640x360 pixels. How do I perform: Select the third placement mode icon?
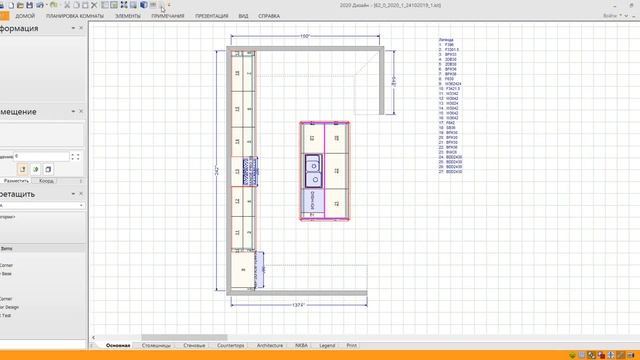click(x=48, y=169)
